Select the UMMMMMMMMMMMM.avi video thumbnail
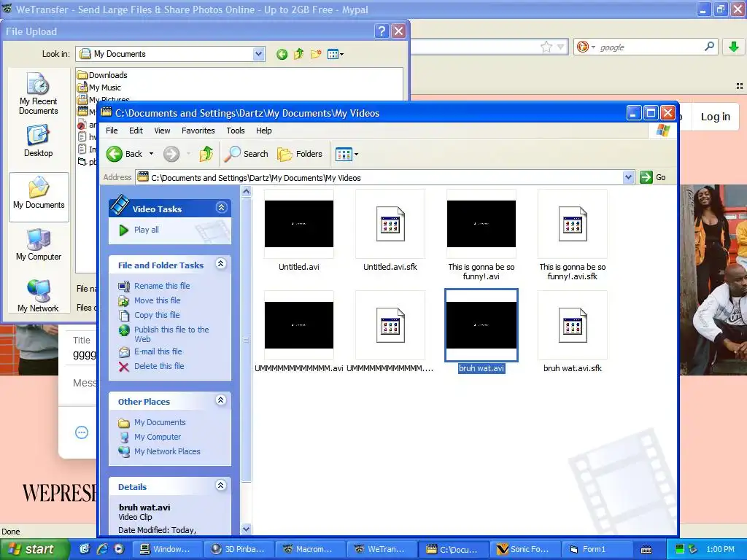 tap(298, 325)
